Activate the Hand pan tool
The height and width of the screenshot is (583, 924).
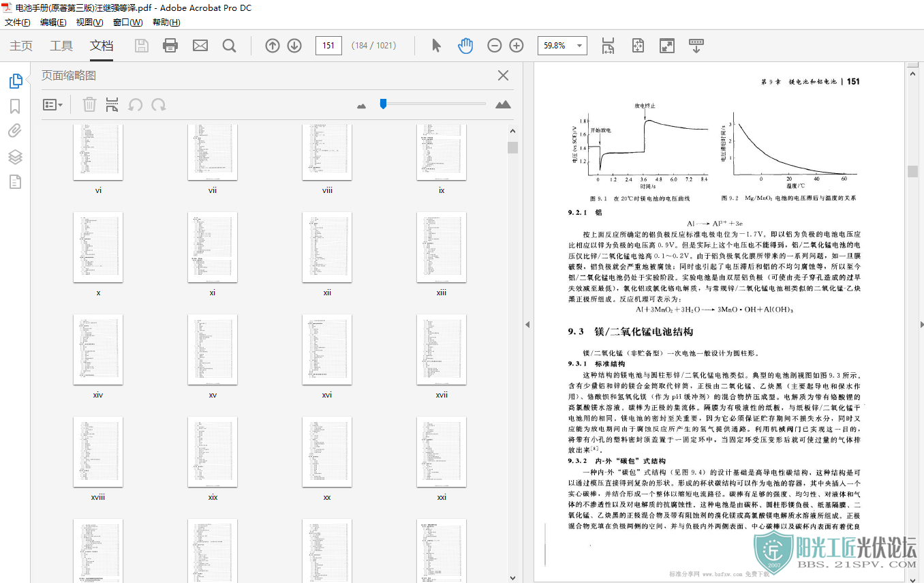(465, 46)
